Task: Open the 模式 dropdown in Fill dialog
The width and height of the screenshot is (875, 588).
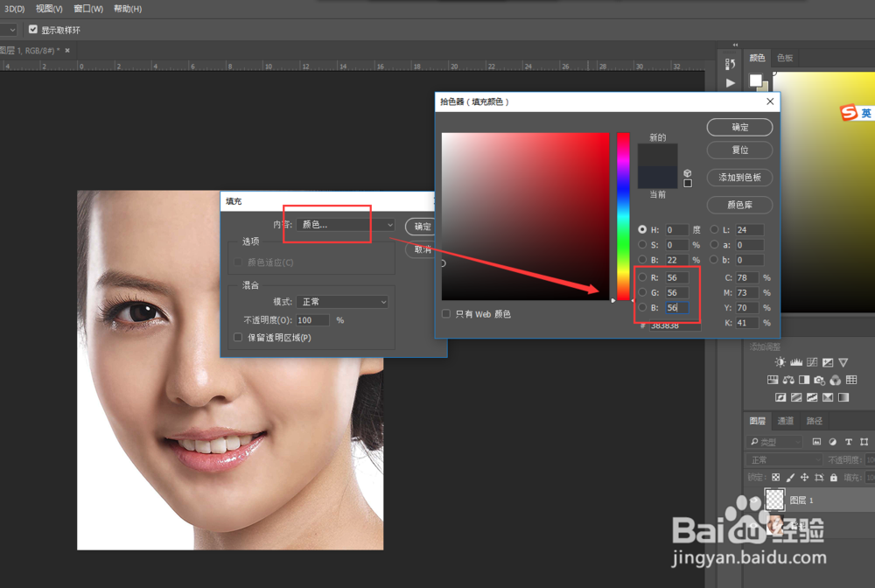Action: coord(342,301)
